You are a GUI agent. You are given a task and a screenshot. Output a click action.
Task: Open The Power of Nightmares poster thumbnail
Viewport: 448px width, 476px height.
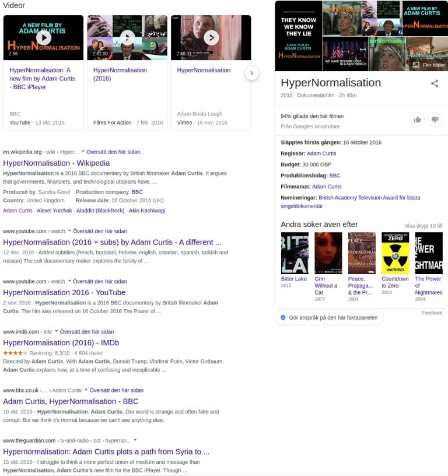[429, 253]
